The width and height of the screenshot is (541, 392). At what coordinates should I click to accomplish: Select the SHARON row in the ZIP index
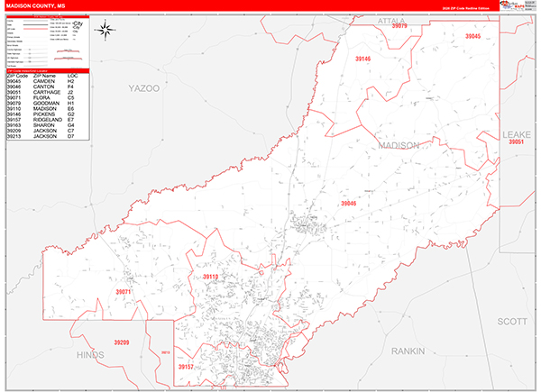[x=41, y=125]
